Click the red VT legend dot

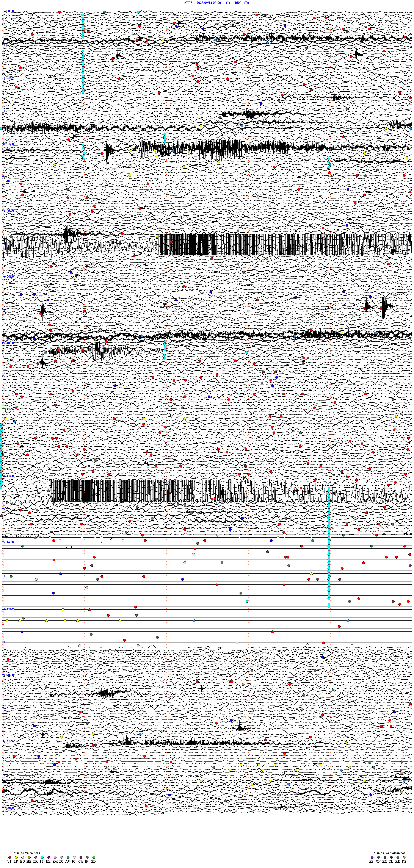(9, 857)
